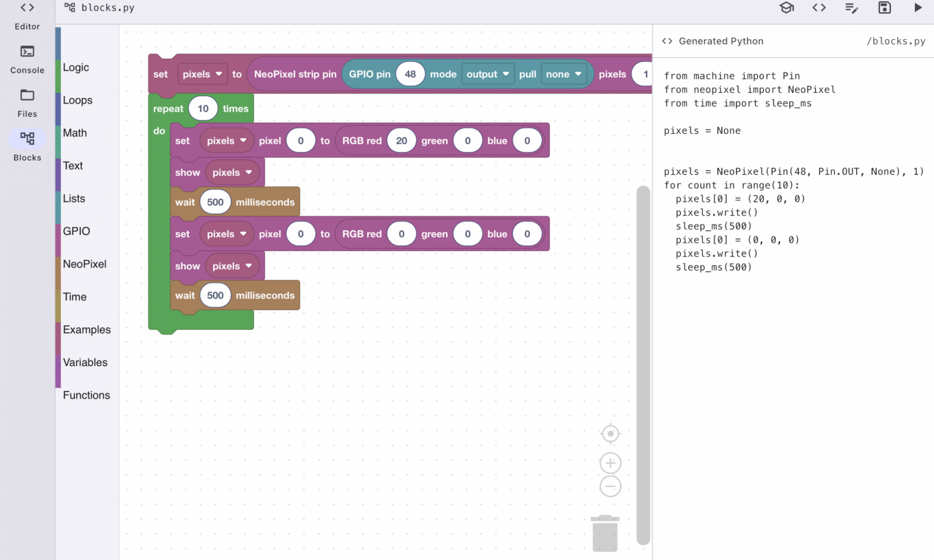
Task: Click the workspace vertical scrollbar
Action: point(643,365)
